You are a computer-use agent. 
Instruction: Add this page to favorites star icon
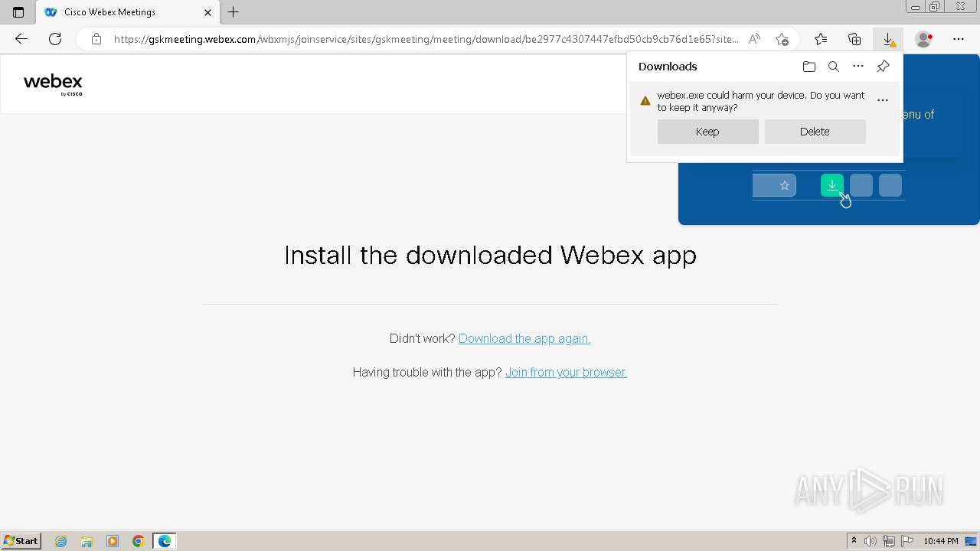pyautogui.click(x=782, y=39)
